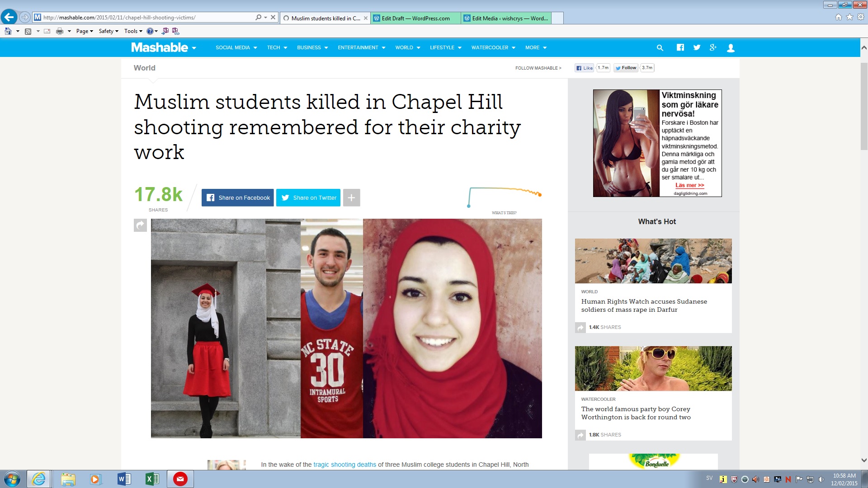Click the plus button for more sharing options
This screenshot has height=488, width=868.
point(351,197)
